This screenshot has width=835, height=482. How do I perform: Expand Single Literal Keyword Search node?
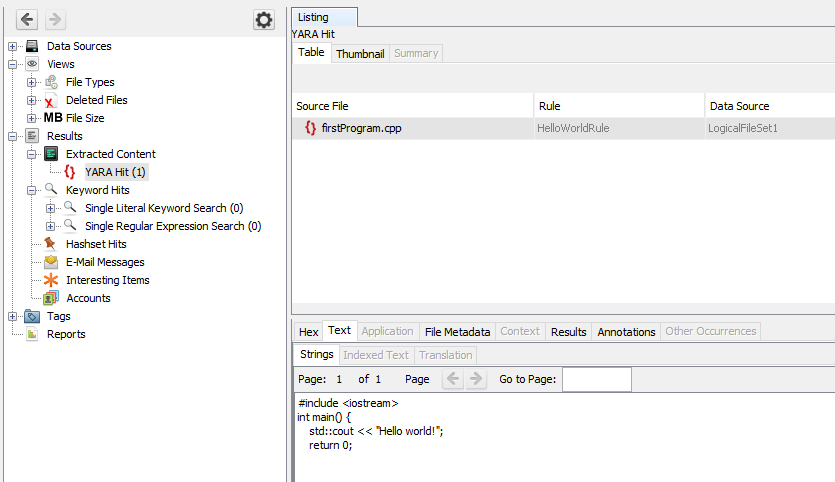coord(51,208)
